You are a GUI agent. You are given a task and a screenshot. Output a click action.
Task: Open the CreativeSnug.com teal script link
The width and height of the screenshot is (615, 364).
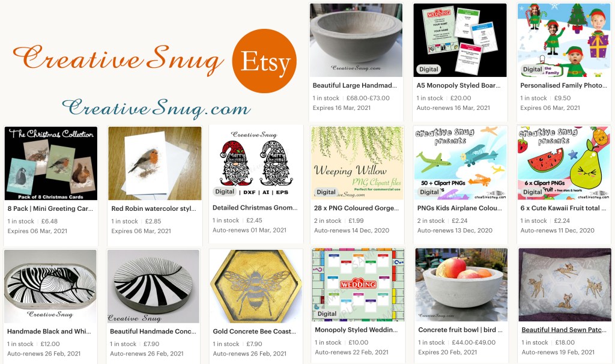(x=156, y=108)
